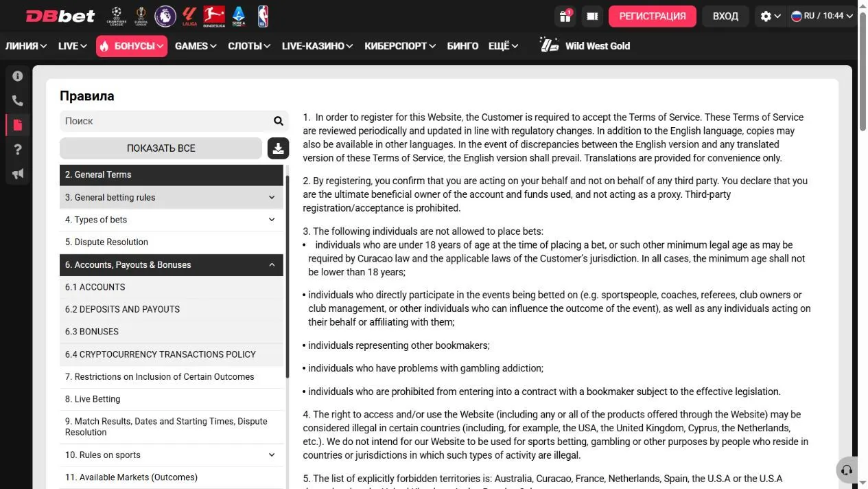Click the ПОКАЗАТЬ ВСЕ button
This screenshot has width=868, height=489.
coord(161,148)
